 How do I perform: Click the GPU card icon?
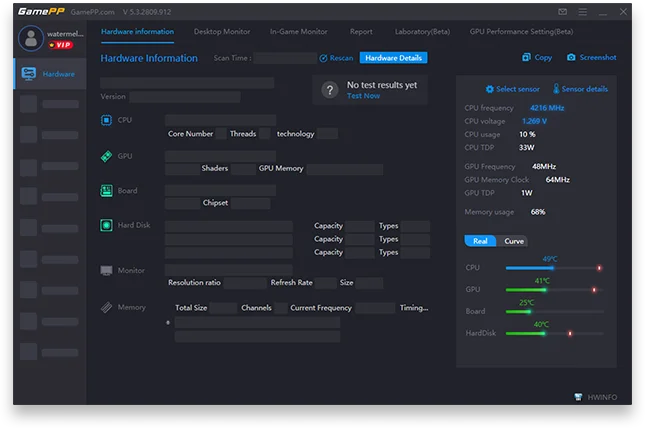click(x=106, y=156)
